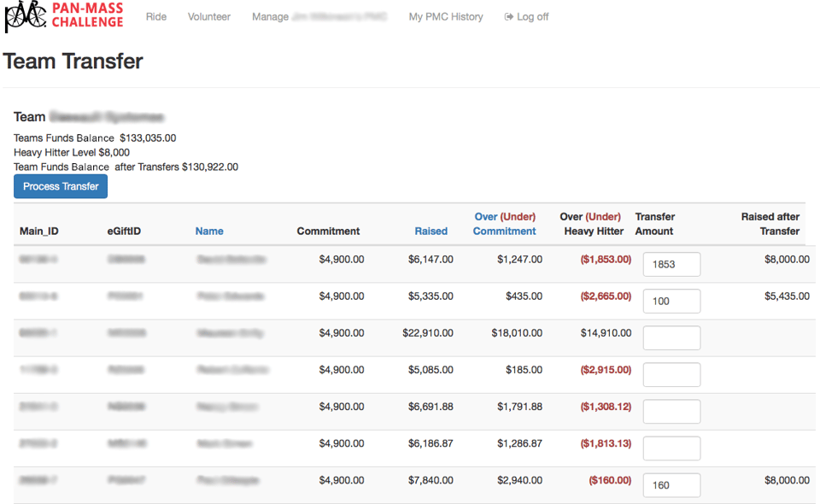Click transfer amount field containing 160
This screenshot has width=820, height=504.
coord(671,485)
